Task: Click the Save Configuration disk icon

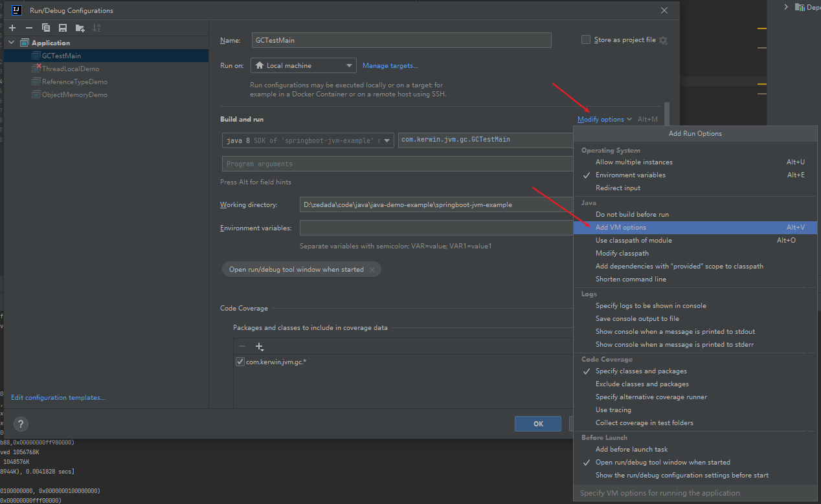Action: [63, 28]
